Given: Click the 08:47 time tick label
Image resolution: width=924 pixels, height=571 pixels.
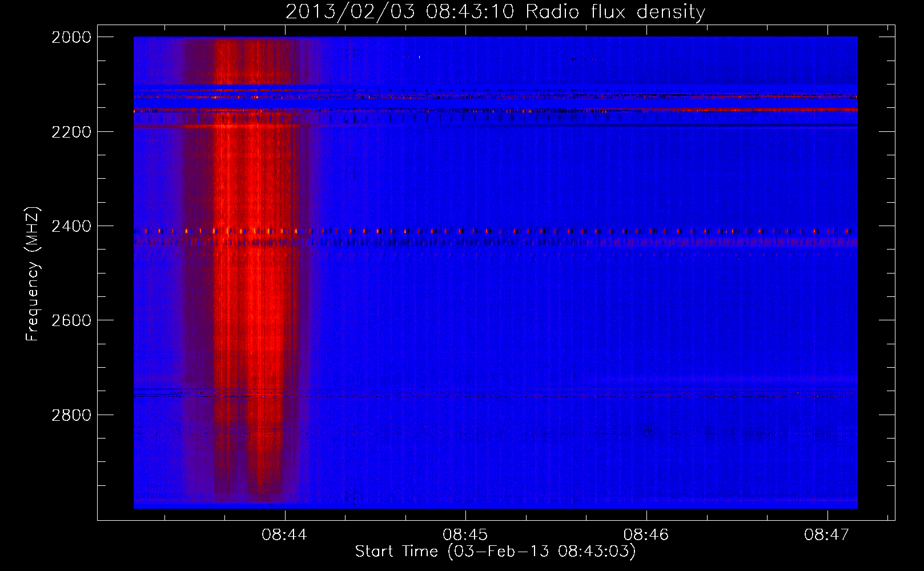Looking at the screenshot, I should pyautogui.click(x=827, y=535).
